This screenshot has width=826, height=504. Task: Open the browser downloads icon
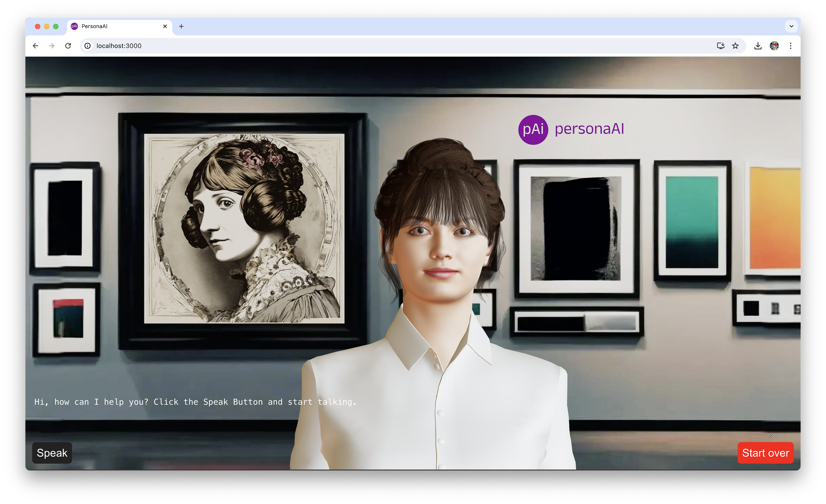coord(758,46)
